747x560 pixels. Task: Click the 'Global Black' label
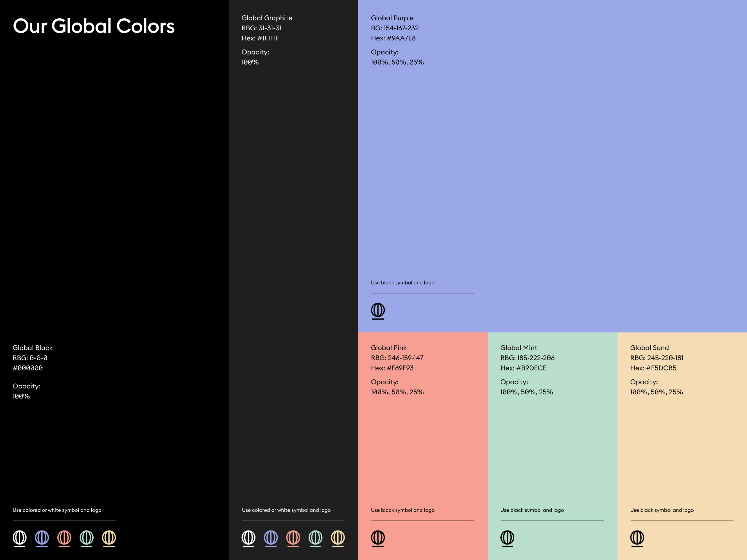coord(33,348)
